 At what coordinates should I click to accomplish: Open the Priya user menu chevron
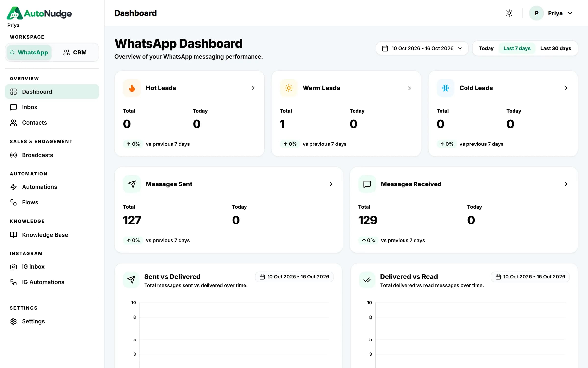tap(570, 13)
